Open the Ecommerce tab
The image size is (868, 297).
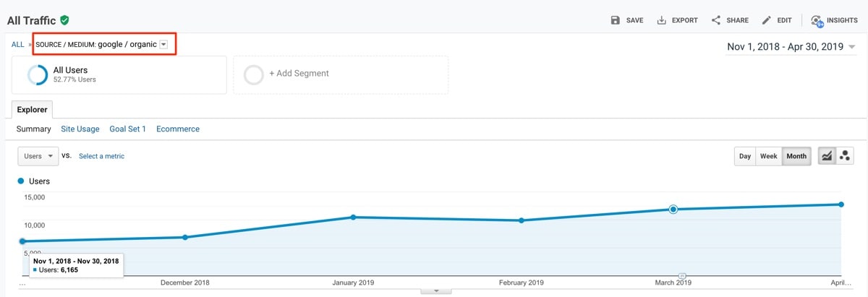click(178, 129)
